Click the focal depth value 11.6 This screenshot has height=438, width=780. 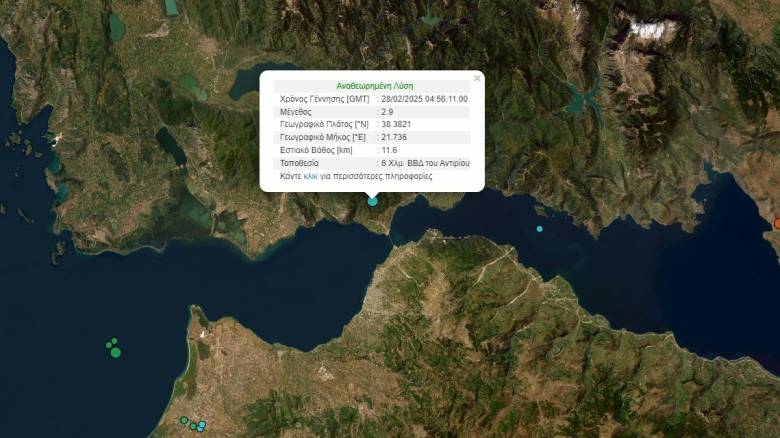[390, 150]
